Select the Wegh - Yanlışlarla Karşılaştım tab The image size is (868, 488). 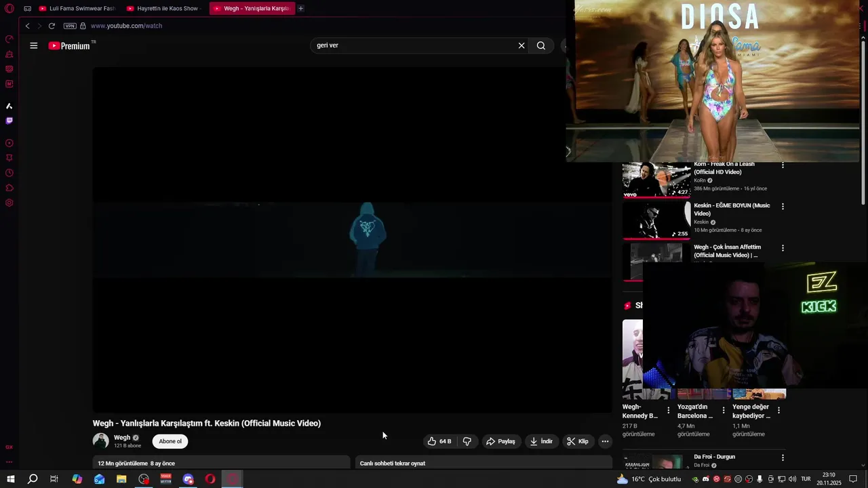point(252,9)
